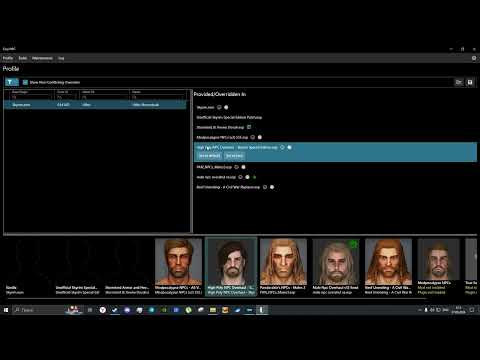Click the outlined icon beside Skyrim.esm
Image resolution: width=480 pixels, height=360 pixels.
click(219, 107)
